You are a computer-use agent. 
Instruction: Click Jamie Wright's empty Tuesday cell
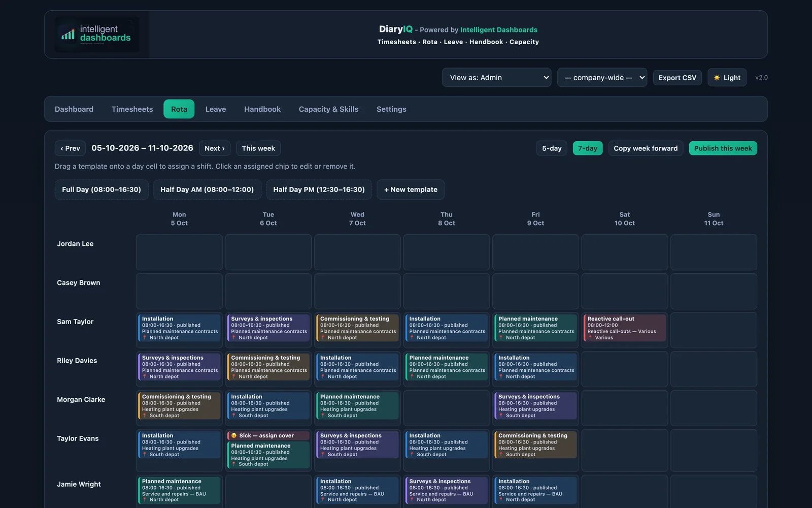[268, 491]
